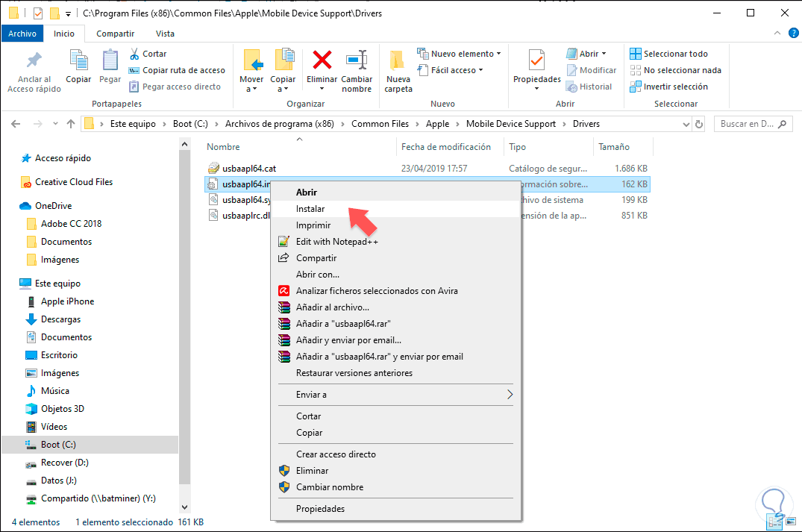802x532 pixels.
Task: Open the Archivo tab
Action: (x=22, y=34)
